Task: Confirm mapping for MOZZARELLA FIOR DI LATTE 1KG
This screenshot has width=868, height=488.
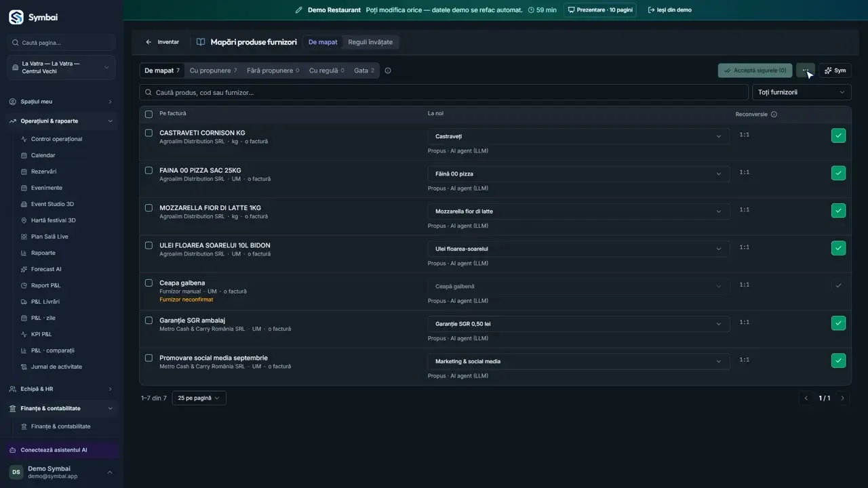Action: point(839,211)
